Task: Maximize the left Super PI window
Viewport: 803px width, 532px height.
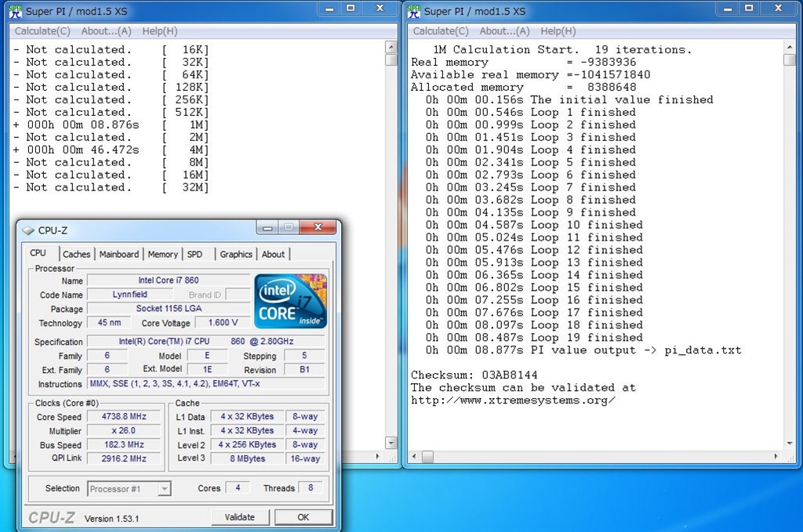Action: (x=351, y=8)
